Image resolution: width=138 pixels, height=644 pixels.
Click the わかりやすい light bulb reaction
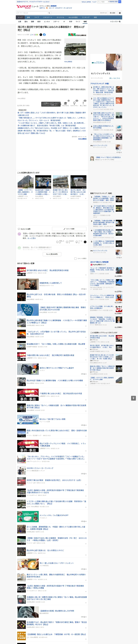tap(74, 103)
